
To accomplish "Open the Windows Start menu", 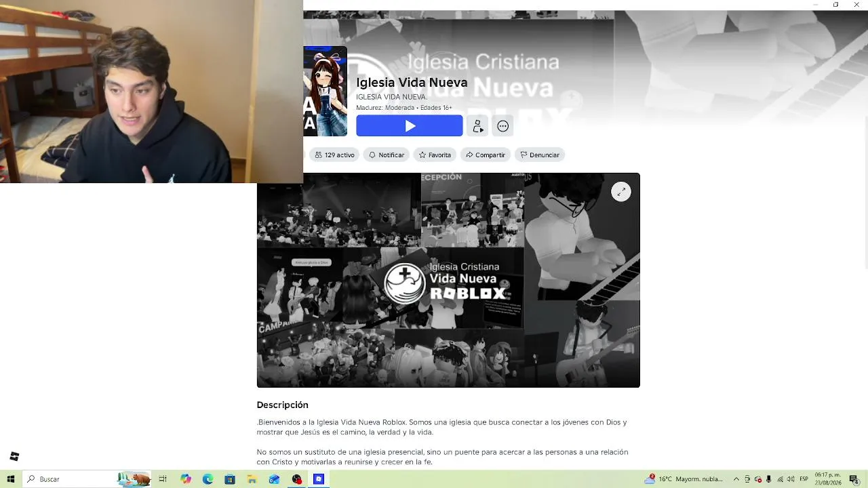I will click(11, 479).
